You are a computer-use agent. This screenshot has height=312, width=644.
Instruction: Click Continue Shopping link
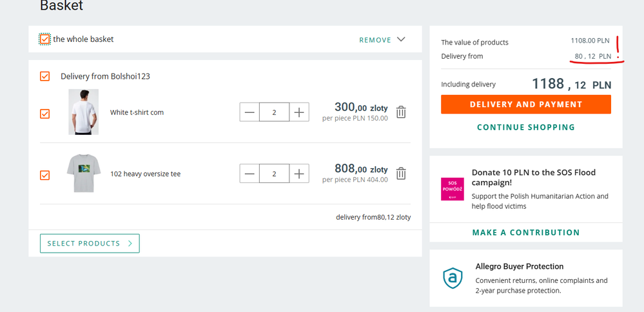[x=525, y=127]
